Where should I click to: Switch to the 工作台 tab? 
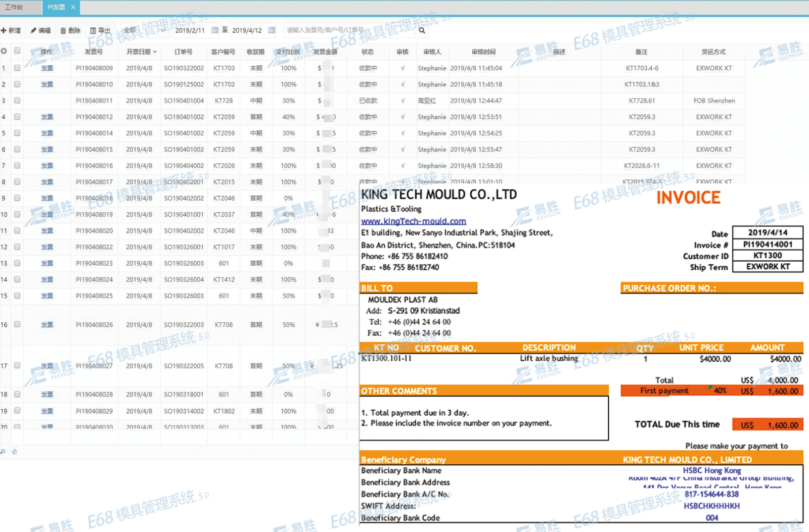pyautogui.click(x=21, y=7)
